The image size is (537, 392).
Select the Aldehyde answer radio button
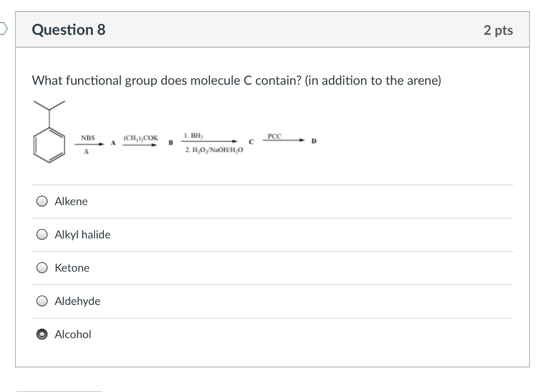tap(41, 301)
